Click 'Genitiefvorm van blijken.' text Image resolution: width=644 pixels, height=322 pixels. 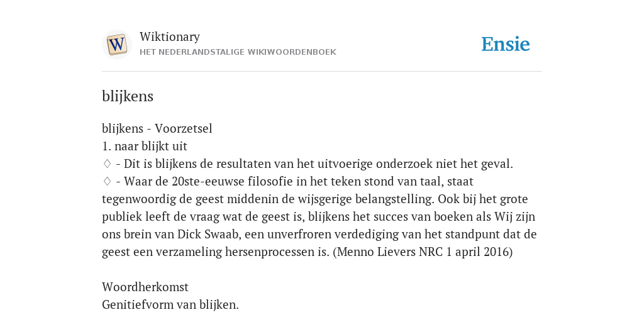(170, 305)
